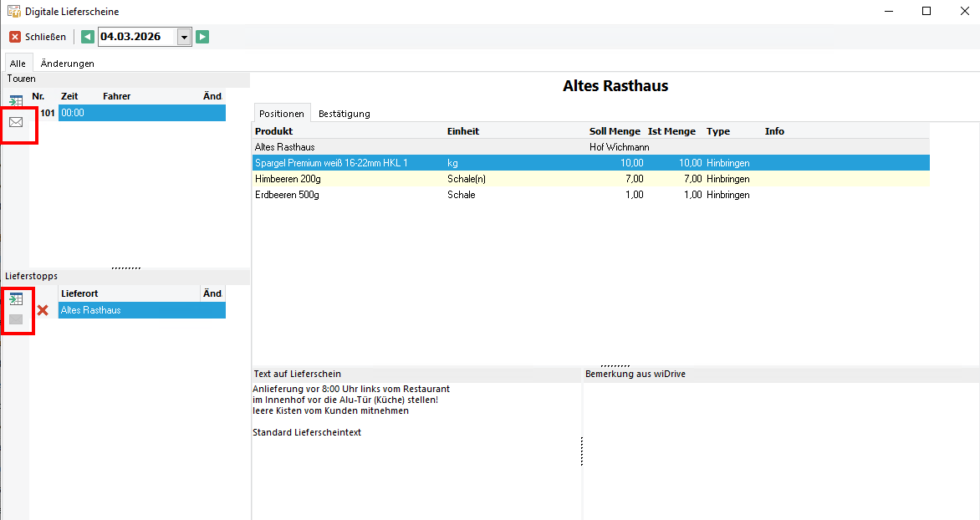Viewport: 980px width, 520px height.
Task: Select the Alle tab
Action: [x=17, y=64]
